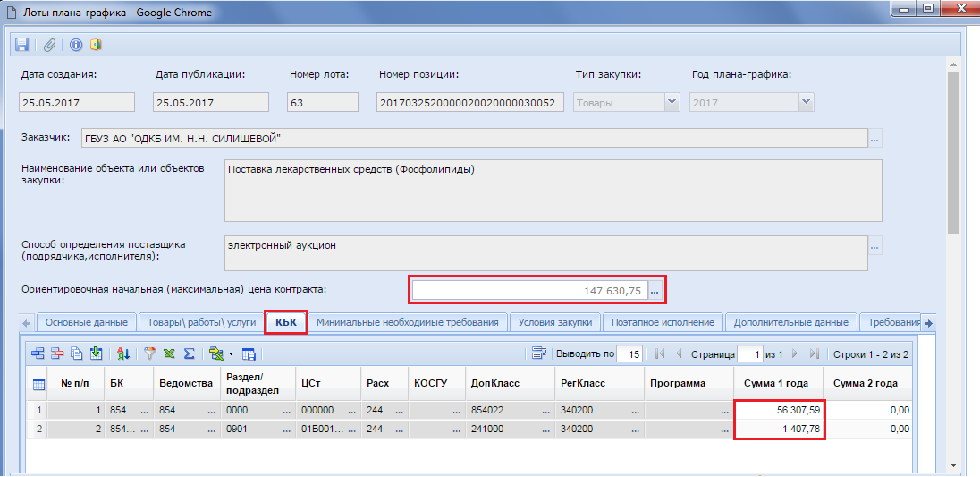Screen dimensions: 980x477
Task: Click the blue information icon
Action: pos(76,45)
